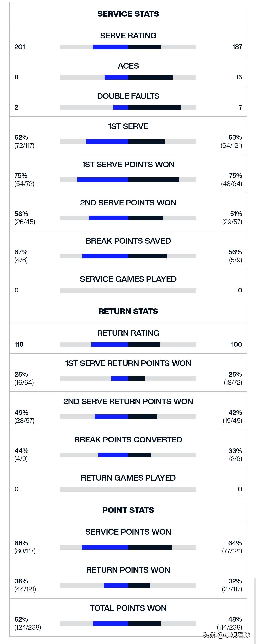Screen dimensions: 256x644
Task: Click the RETURN GAMES PLAYED label
Action: point(128,478)
